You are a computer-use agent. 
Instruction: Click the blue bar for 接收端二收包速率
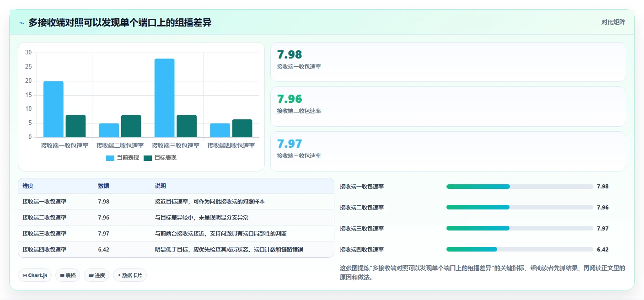tap(109, 130)
